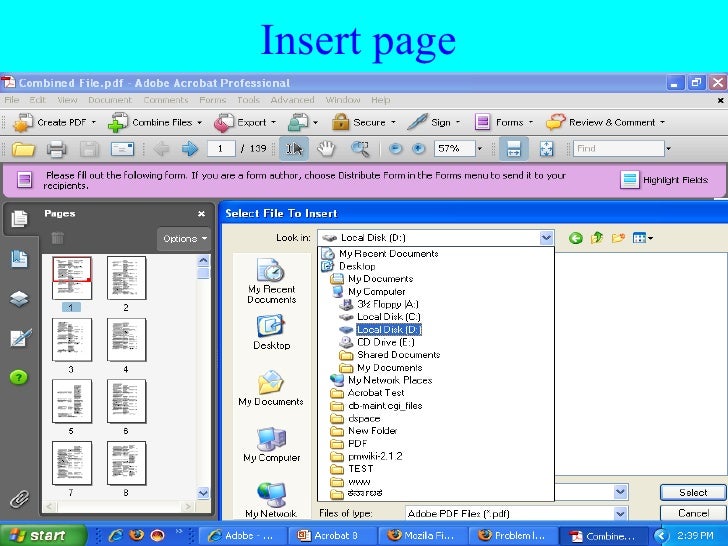Screen dimensions: 728x546
Task: Click the Zoom In plus button
Action: (x=418, y=149)
